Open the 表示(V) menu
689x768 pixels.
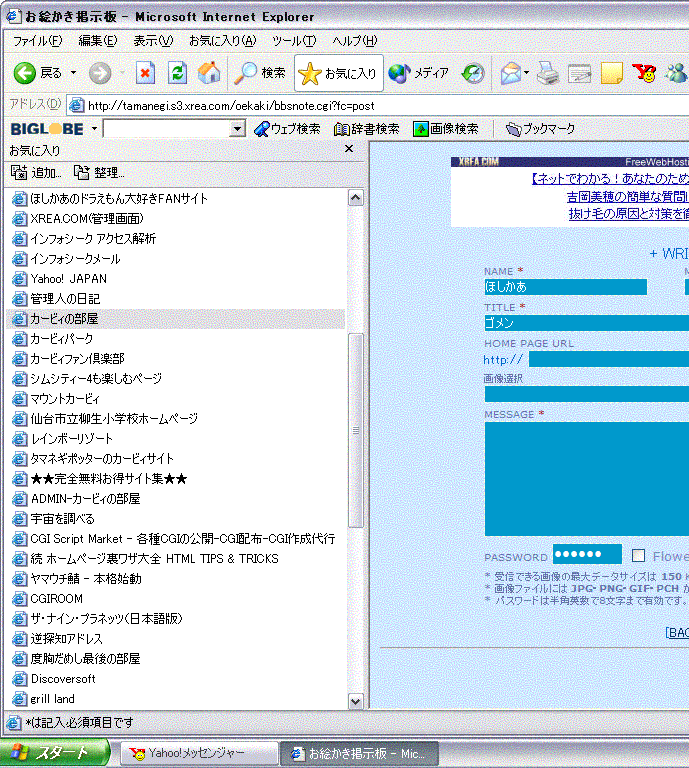(153, 41)
